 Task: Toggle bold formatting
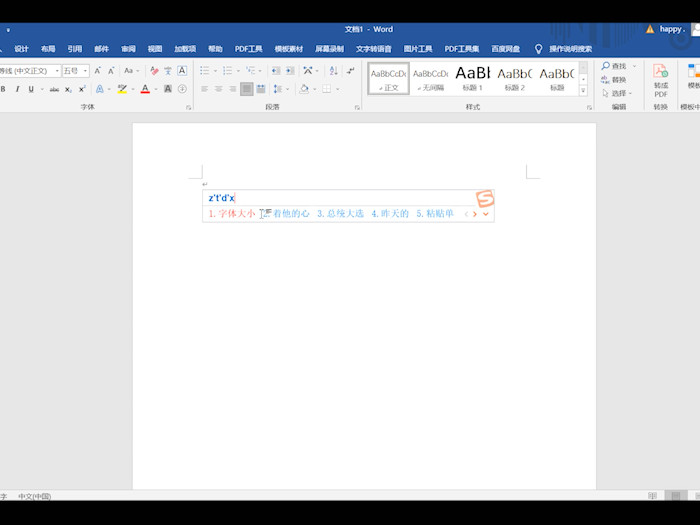3,89
